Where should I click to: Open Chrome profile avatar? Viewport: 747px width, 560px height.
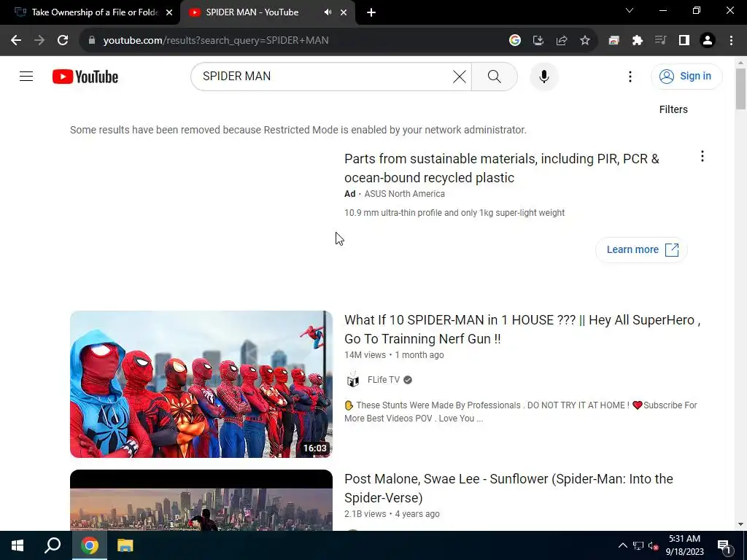tap(708, 41)
